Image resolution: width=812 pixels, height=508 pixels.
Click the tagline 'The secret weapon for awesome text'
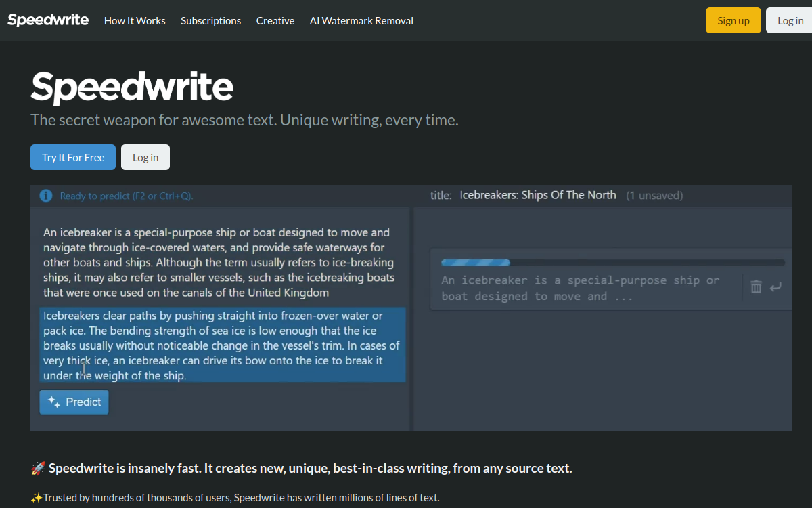244,121
